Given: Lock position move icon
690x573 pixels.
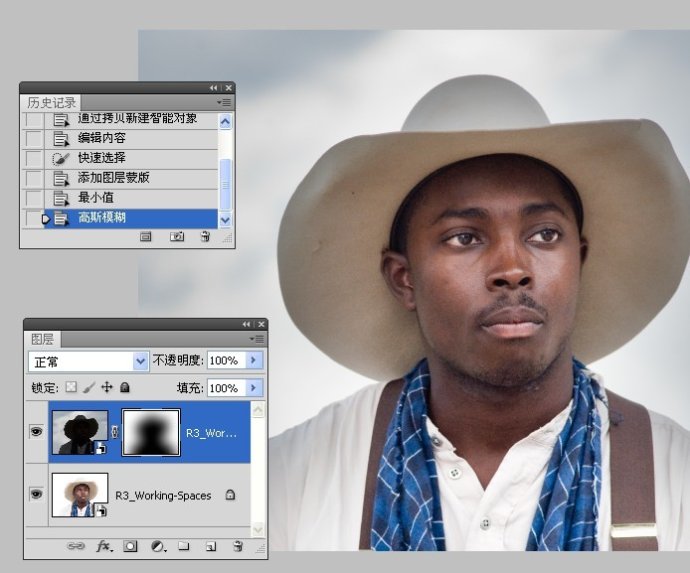Looking at the screenshot, I should (x=107, y=387).
